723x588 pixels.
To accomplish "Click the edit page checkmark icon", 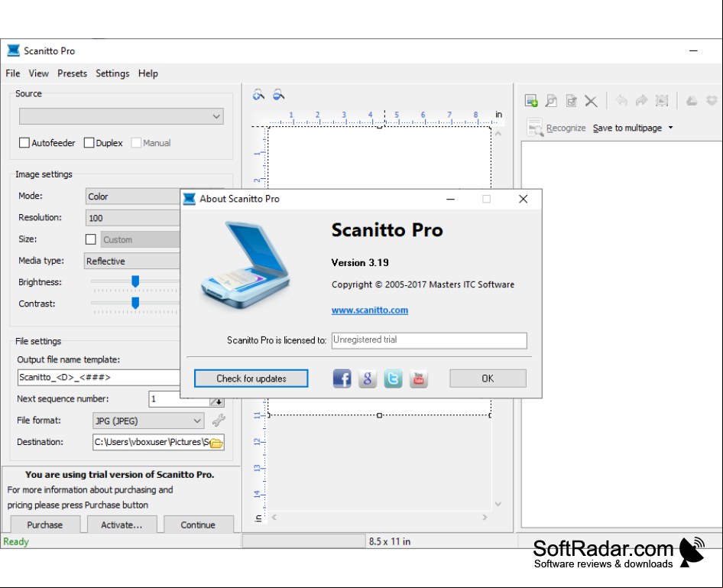I will click(572, 100).
